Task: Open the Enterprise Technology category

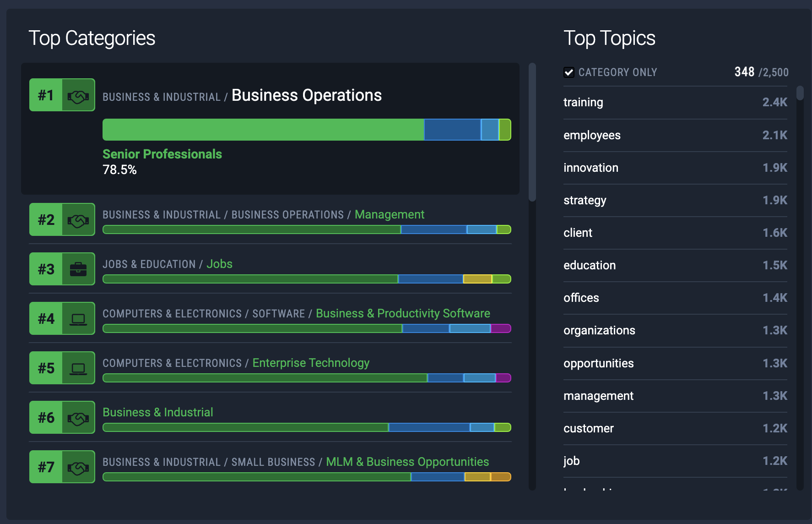Action: [x=311, y=363]
